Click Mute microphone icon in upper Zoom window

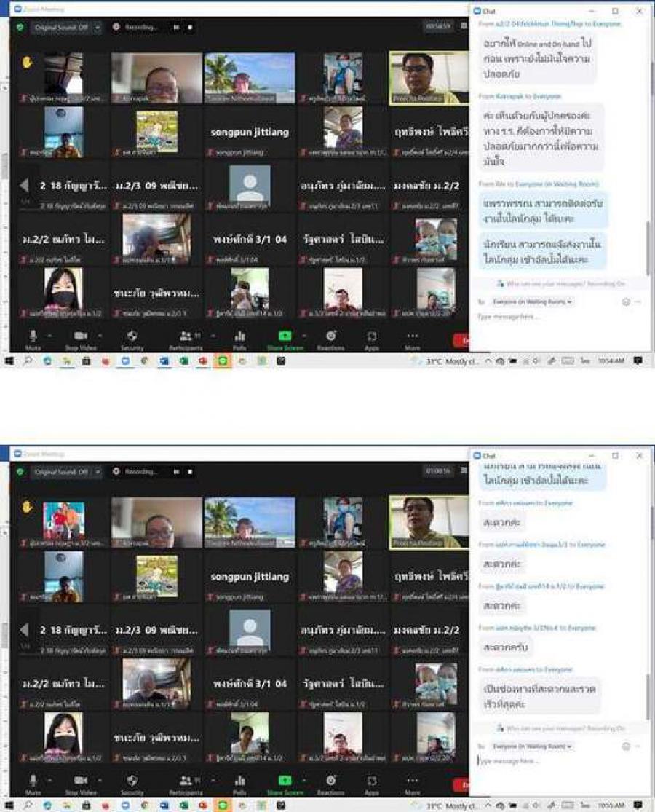click(x=33, y=336)
